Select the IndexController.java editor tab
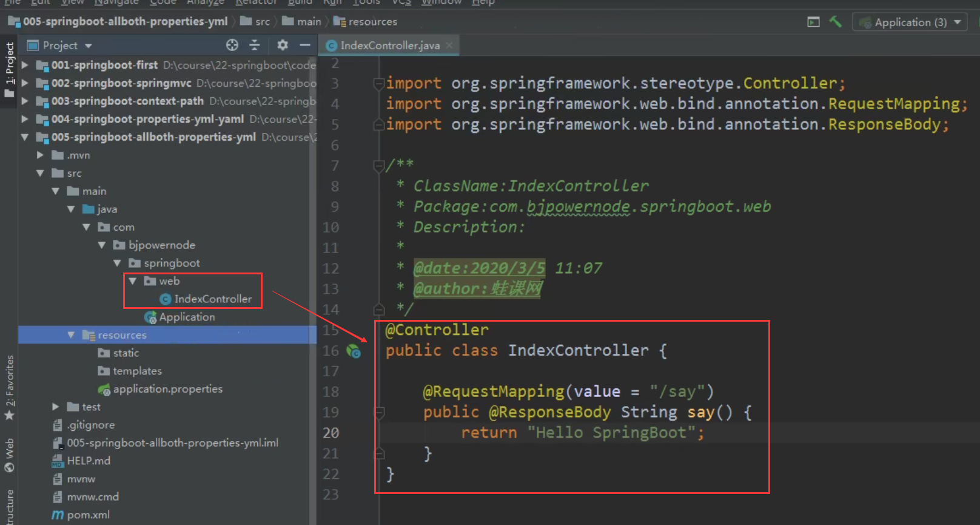 [390, 46]
